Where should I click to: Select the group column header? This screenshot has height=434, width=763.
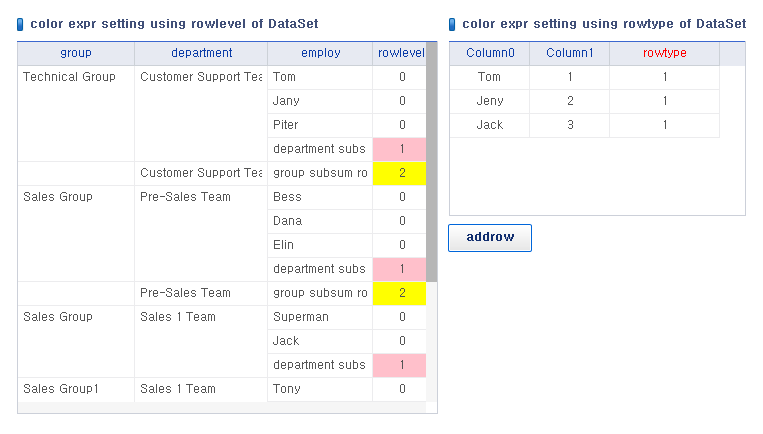(76, 53)
